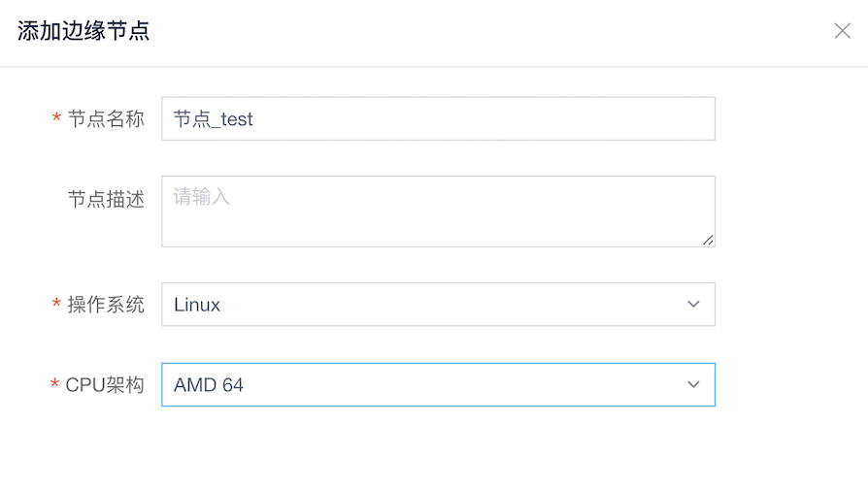Screen dimensions: 868x489
Task: Click the CPU架构 field label
Action: point(105,385)
